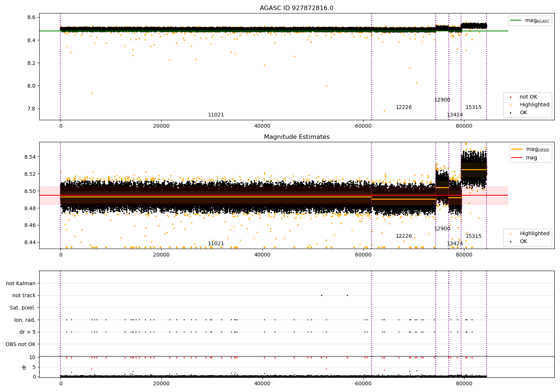Click the dr axis tick labeled 10
This screenshot has height=392, width=560.
point(32,358)
